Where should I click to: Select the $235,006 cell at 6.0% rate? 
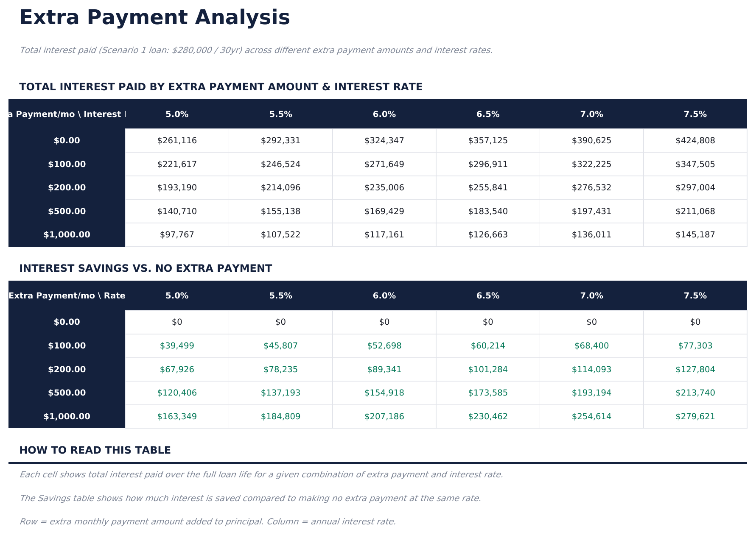point(384,187)
